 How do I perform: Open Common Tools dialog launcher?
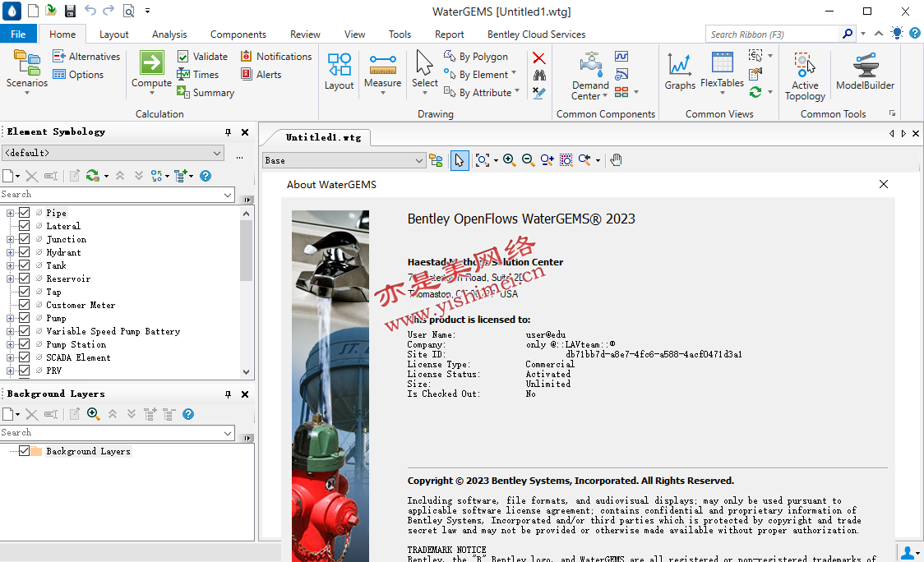click(892, 113)
